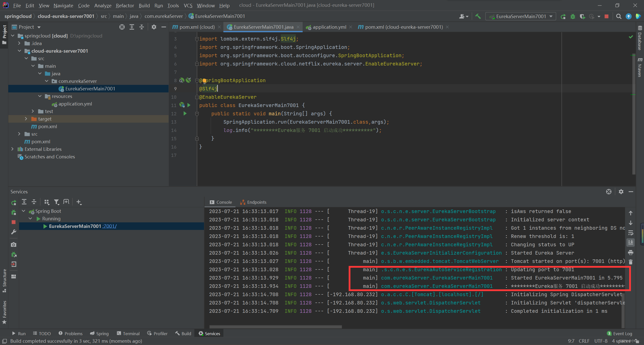This screenshot has height=345, width=644.
Task: Toggle soft-wrap in the console
Action: [631, 233]
